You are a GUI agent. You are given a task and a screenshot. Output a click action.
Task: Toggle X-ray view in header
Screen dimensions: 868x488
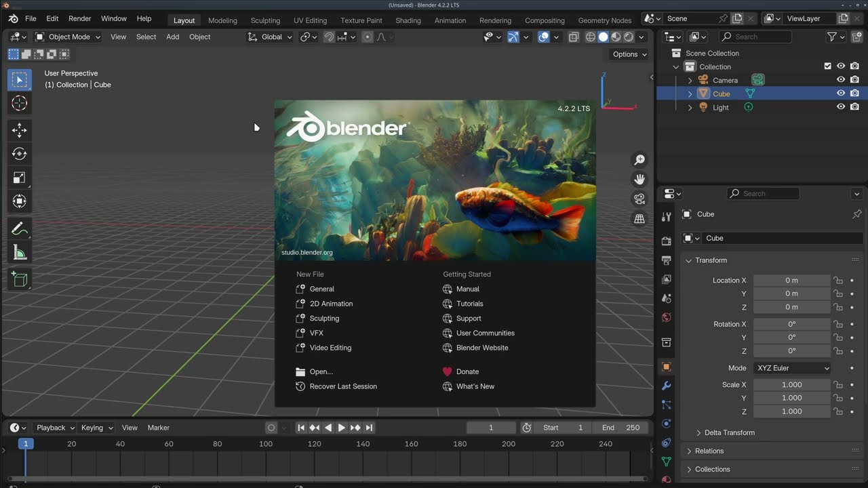(574, 37)
